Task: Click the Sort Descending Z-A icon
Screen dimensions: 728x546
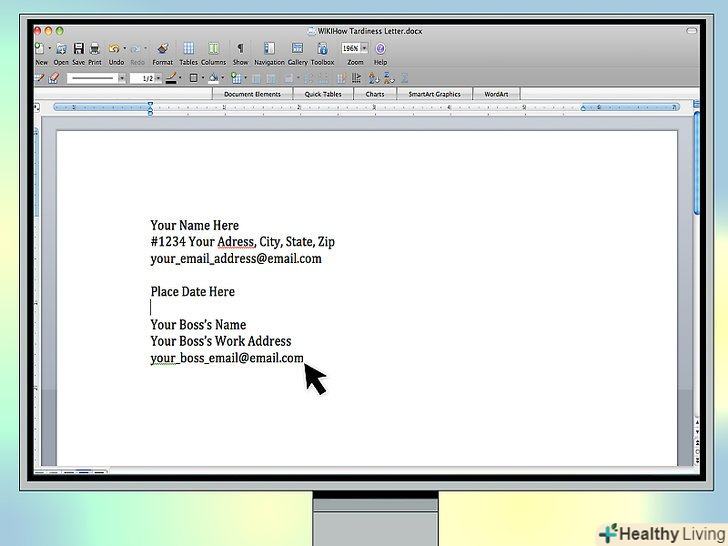Action: coord(389,78)
